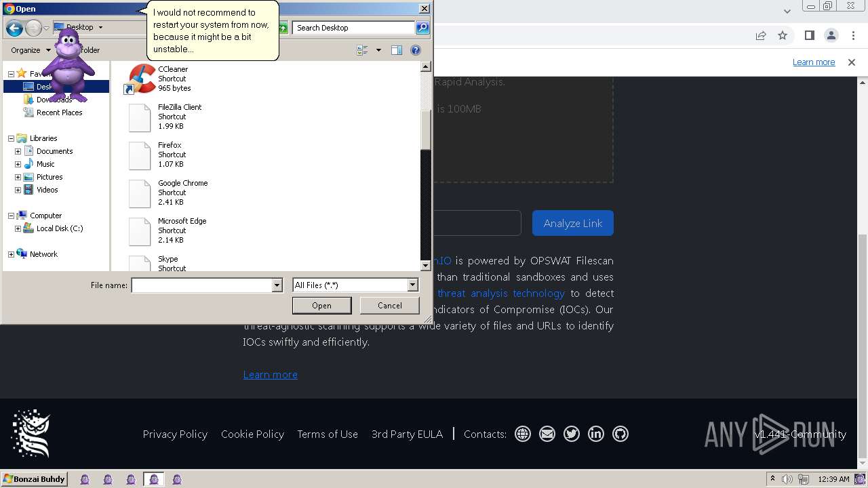Open the 3rd Party EULA link

click(x=407, y=434)
